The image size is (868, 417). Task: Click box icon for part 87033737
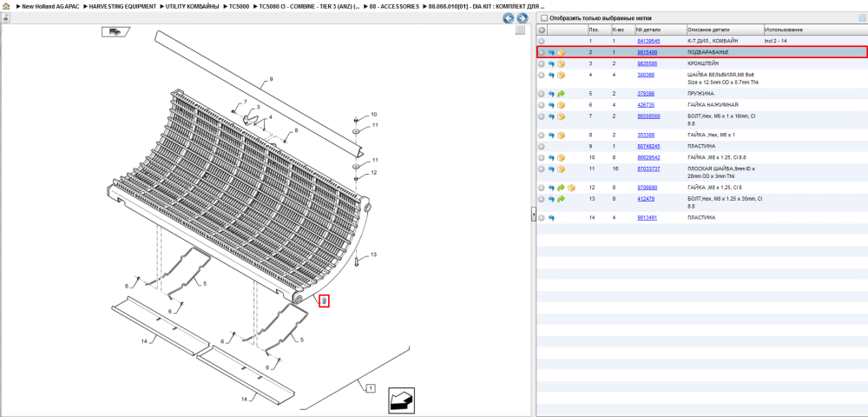pyautogui.click(x=562, y=169)
